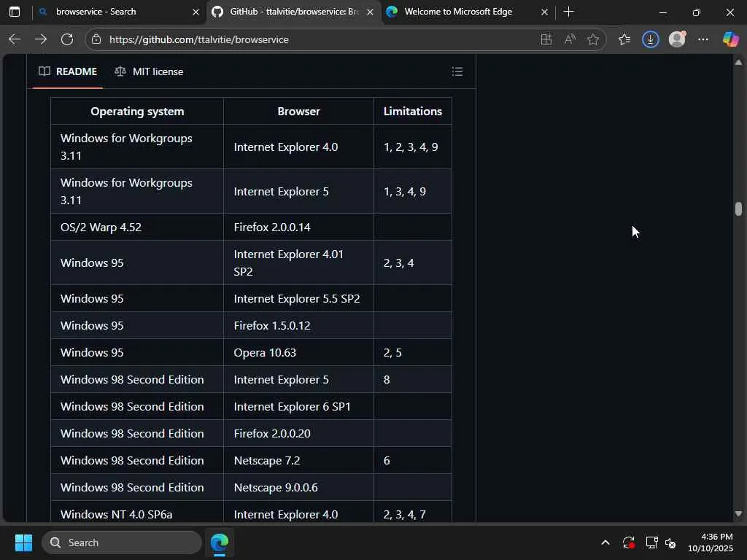Switch to Welcome to Microsoft Edge tab
Viewport: 747px width, 560px height.
click(x=467, y=12)
